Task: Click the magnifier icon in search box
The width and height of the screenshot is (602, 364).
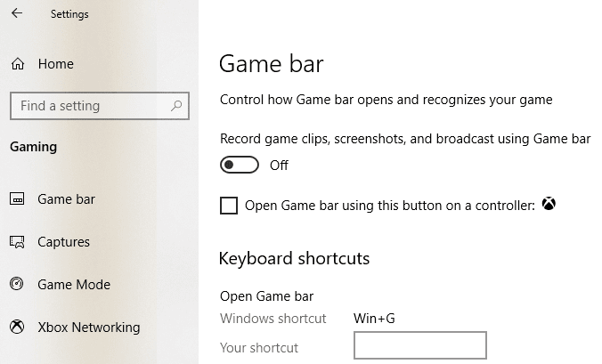Action: tap(176, 106)
